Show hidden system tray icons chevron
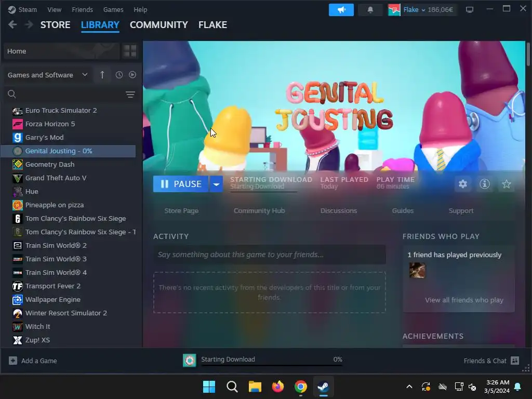532x399 pixels. pyautogui.click(x=409, y=387)
